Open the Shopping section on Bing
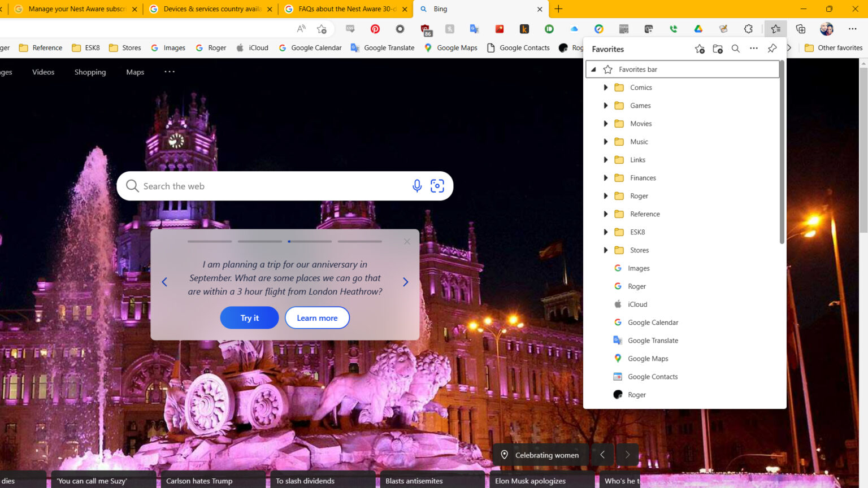Screen dimensions: 868x488 coord(90,72)
